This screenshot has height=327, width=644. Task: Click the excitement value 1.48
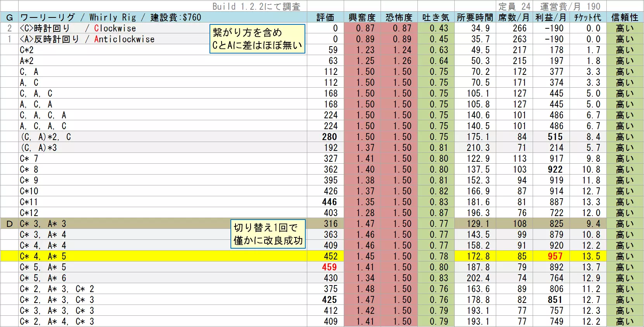click(365, 289)
